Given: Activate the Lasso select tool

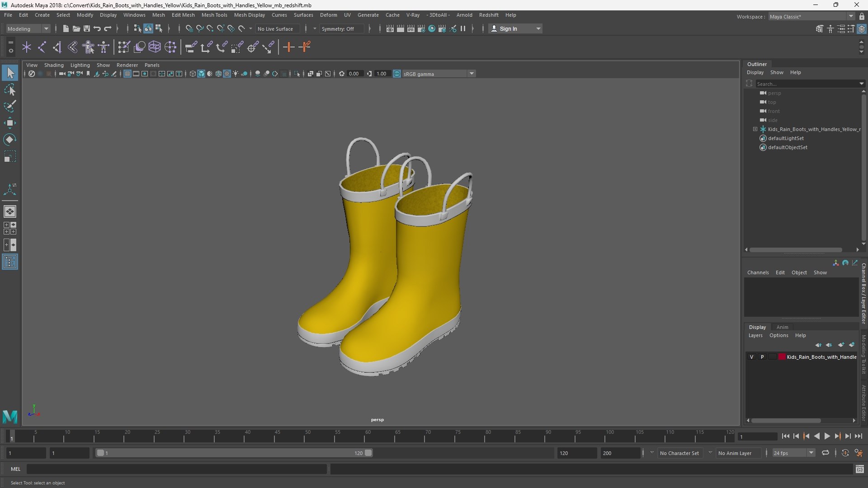Looking at the screenshot, I should point(10,89).
